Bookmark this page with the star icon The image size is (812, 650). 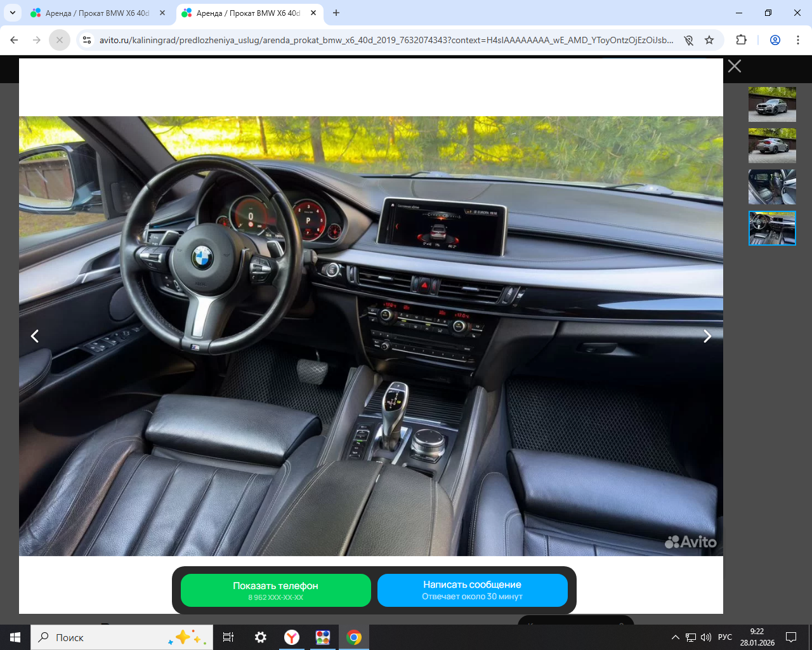tap(709, 40)
